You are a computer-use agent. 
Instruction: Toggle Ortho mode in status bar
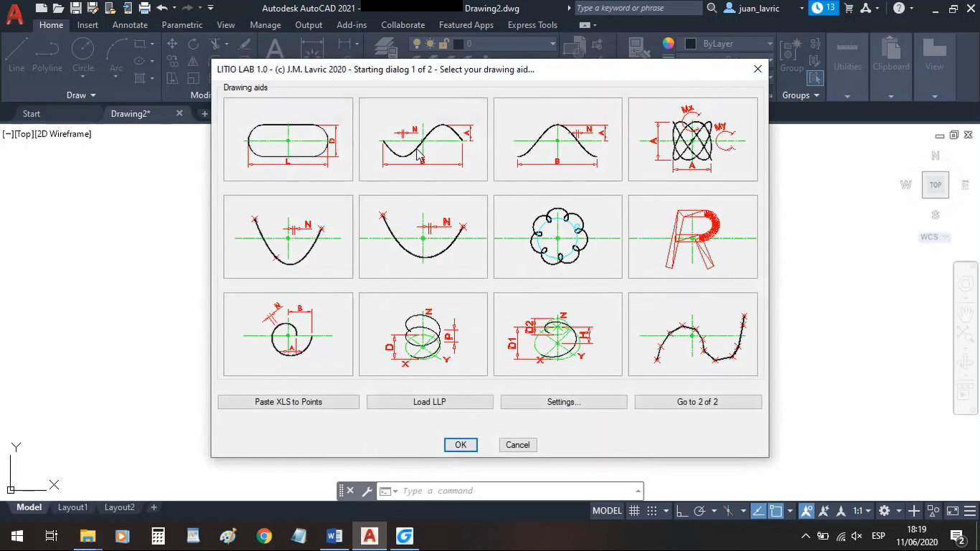[682, 511]
